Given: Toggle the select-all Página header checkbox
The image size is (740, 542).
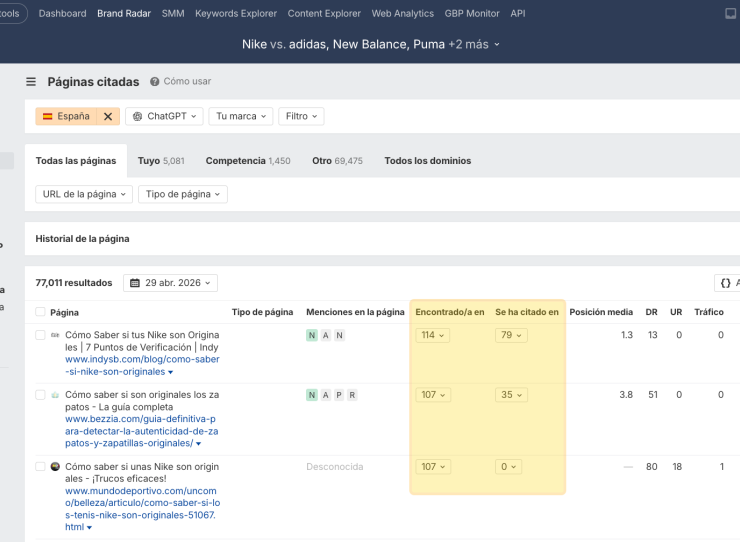Looking at the screenshot, I should [x=40, y=312].
